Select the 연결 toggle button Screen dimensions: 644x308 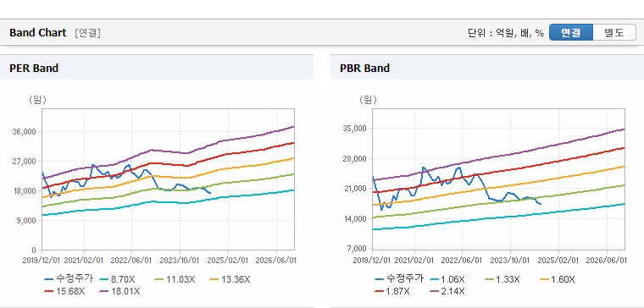tap(571, 32)
